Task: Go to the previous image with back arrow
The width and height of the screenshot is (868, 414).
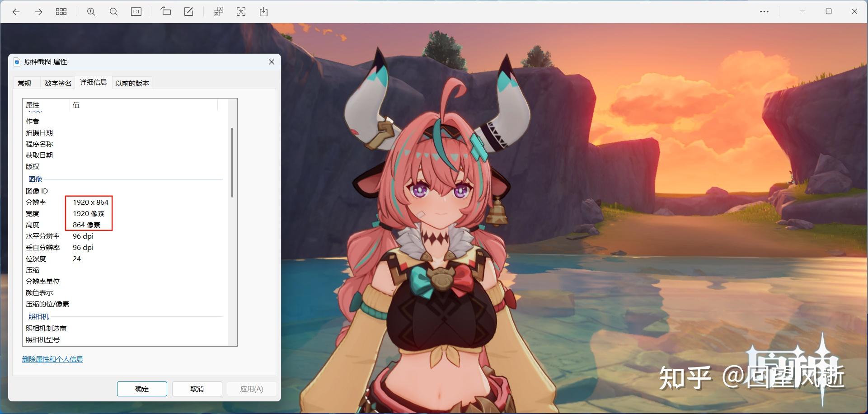Action: (16, 12)
